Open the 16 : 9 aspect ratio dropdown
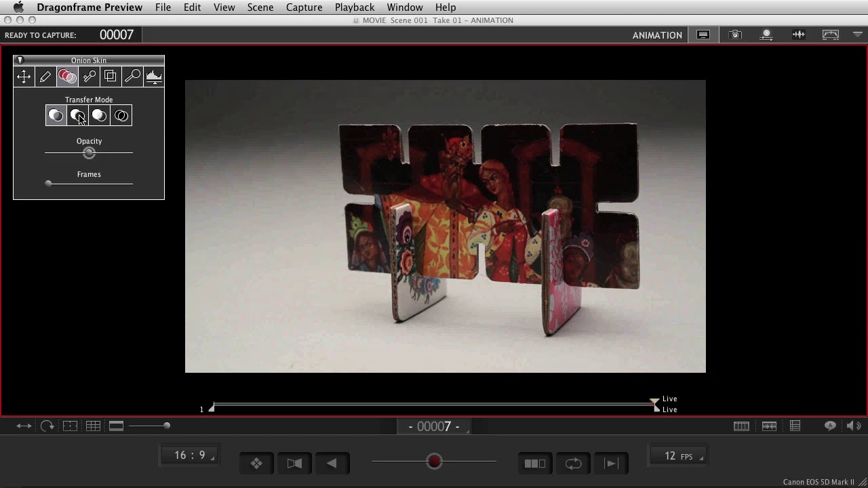 coord(190,455)
